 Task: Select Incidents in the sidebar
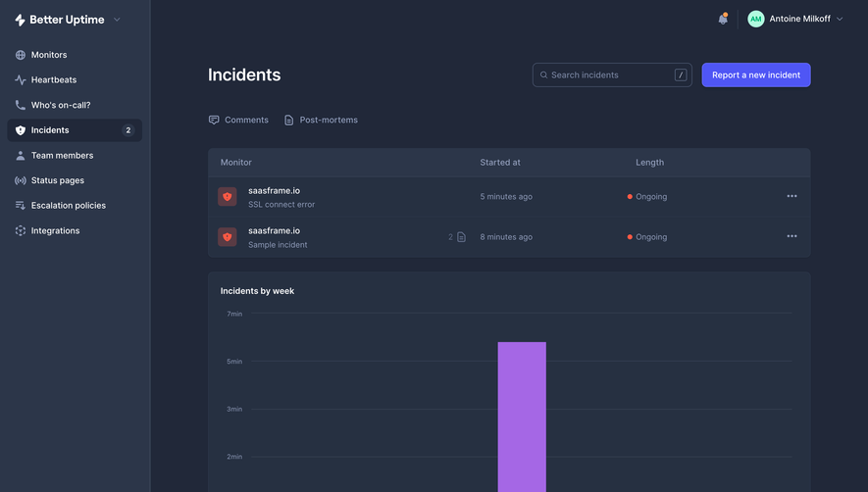(75, 130)
